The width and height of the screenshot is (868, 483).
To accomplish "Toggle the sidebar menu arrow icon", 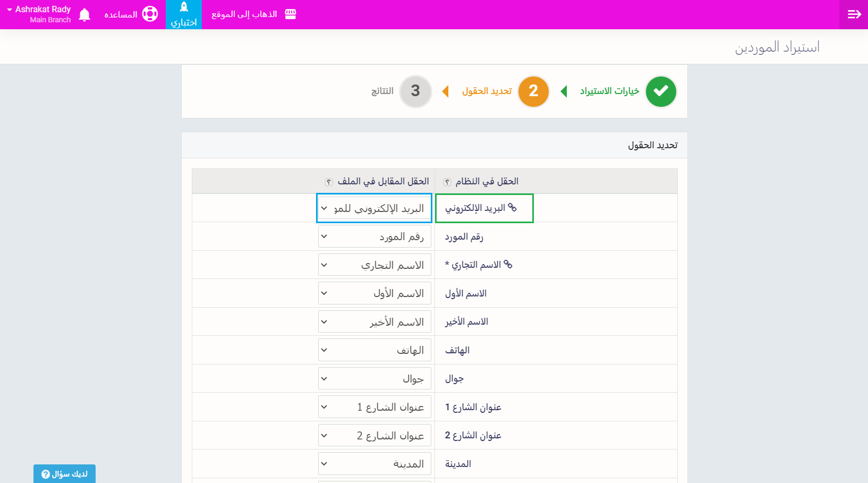I will click(x=854, y=14).
